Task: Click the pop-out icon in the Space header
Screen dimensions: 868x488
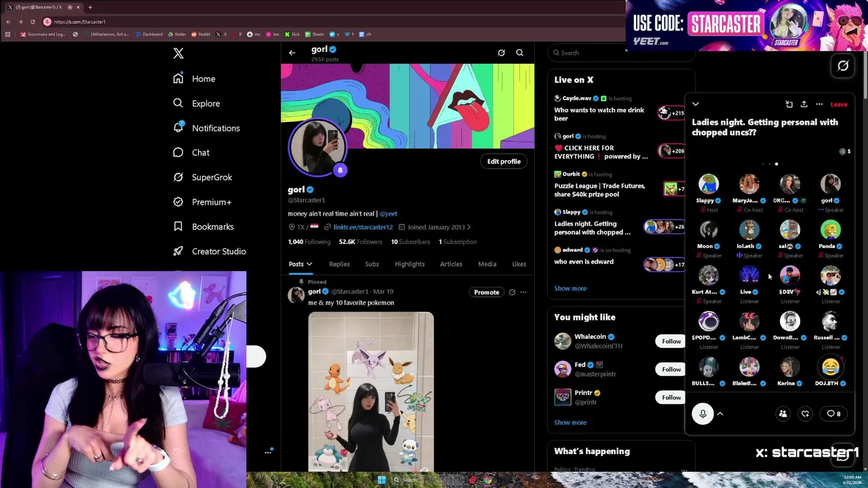Action: point(789,104)
